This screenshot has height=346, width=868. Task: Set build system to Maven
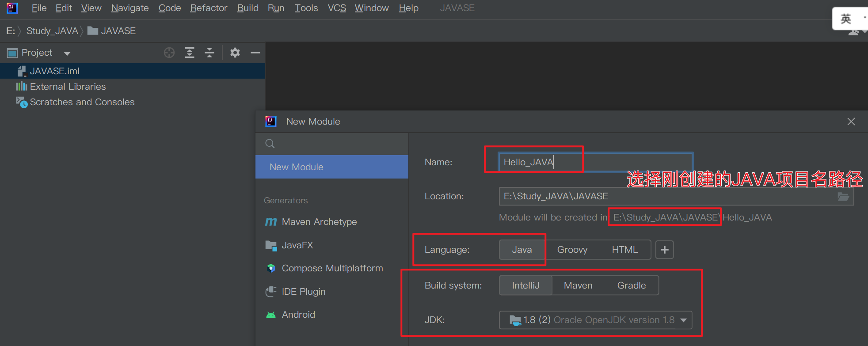578,285
